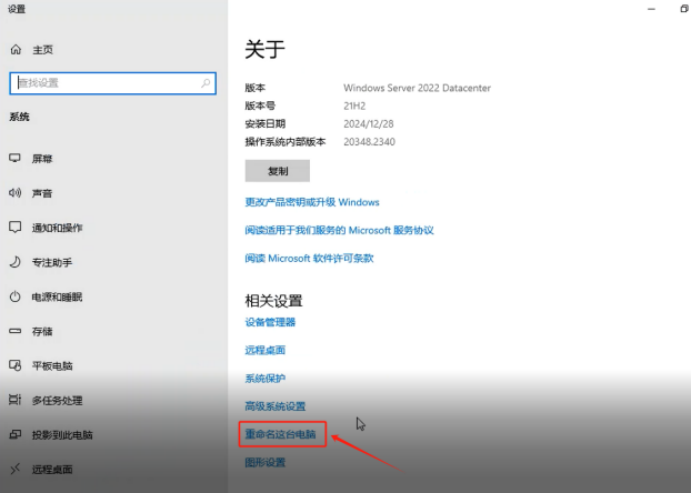Click the 专注助手 moon icon
The width and height of the screenshot is (692, 493).
pyautogui.click(x=15, y=262)
